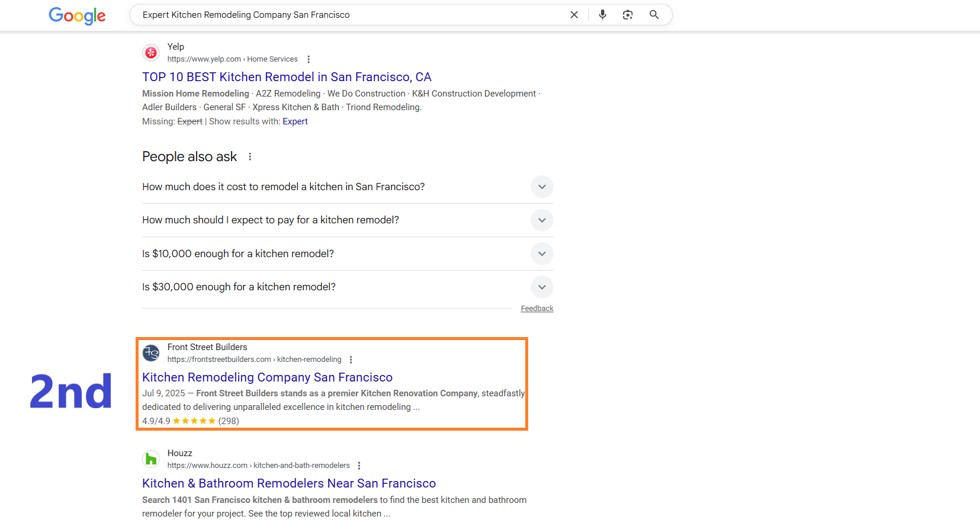Start voice search with the microphone icon
Screen dimensions: 980x529
pos(602,15)
